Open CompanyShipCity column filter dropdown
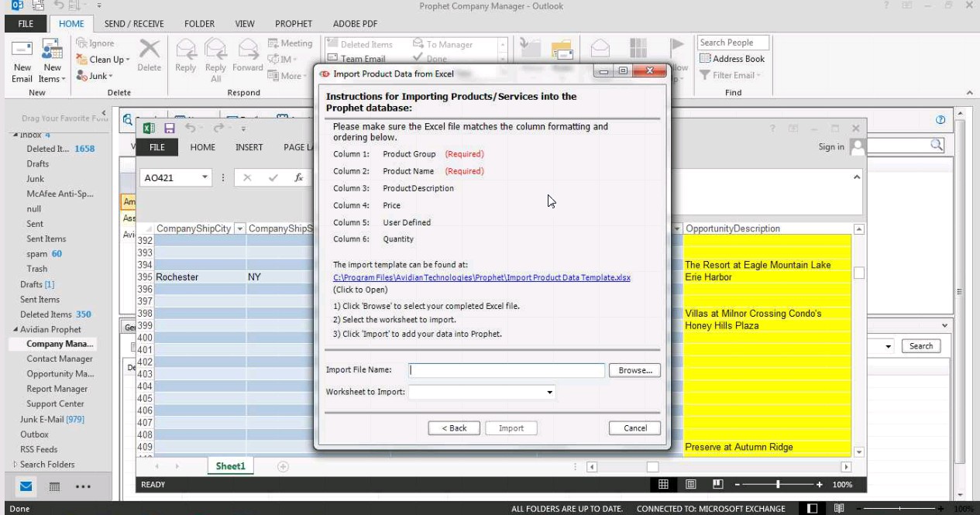Screen dimensions: 980x515 [x=239, y=228]
